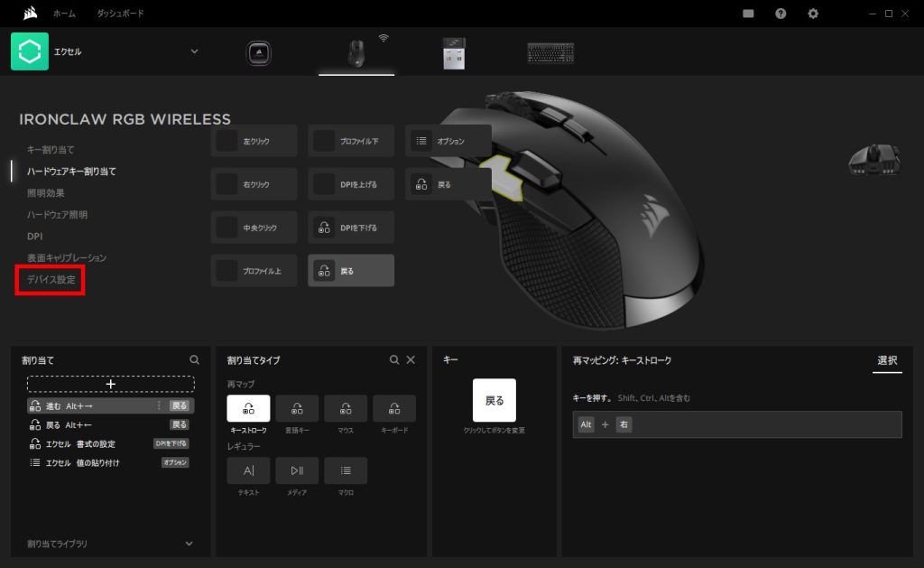
Task: Select the 戻る tile under the オプション tile
Action: click(x=448, y=184)
